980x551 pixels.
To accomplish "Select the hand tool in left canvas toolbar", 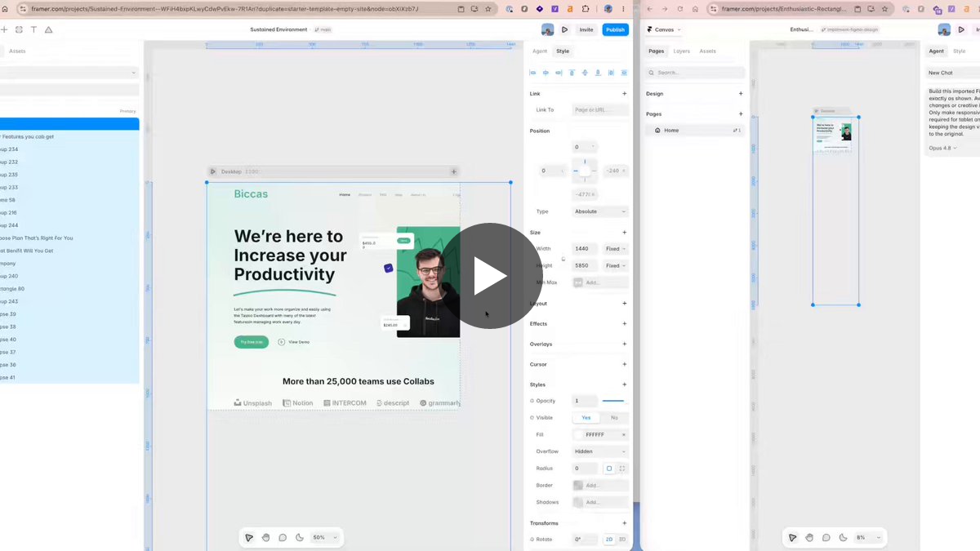I will point(265,537).
